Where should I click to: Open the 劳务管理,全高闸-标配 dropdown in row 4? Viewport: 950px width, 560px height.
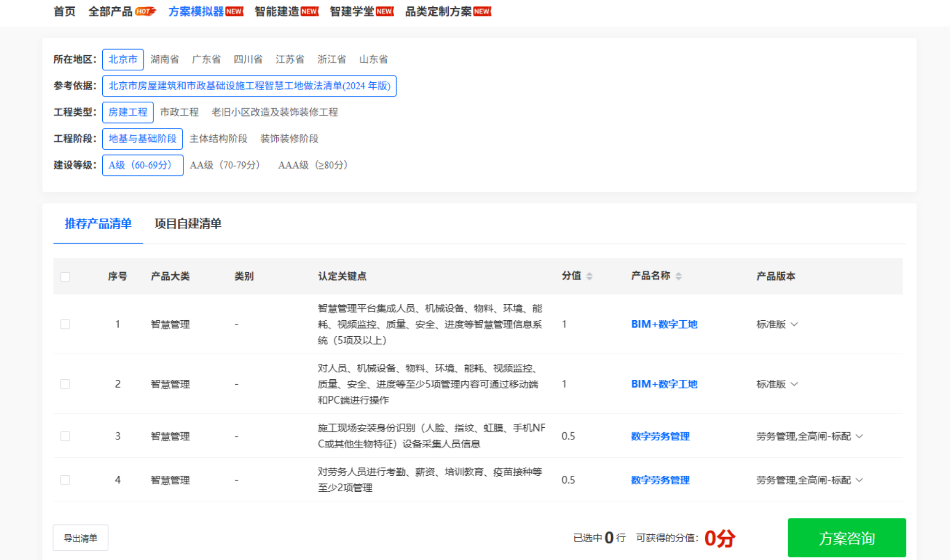click(x=809, y=480)
